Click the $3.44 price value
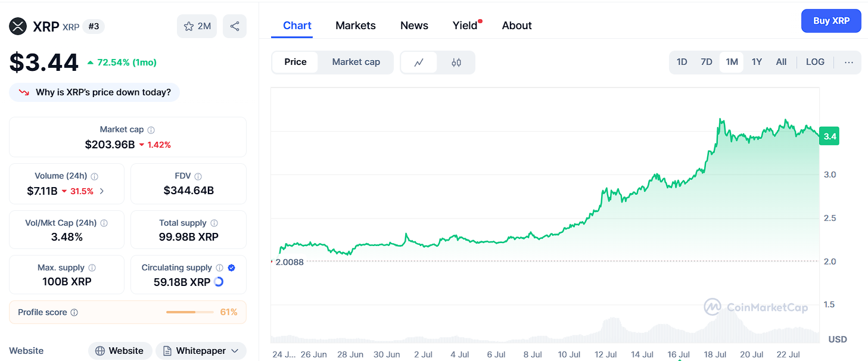 coord(43,63)
